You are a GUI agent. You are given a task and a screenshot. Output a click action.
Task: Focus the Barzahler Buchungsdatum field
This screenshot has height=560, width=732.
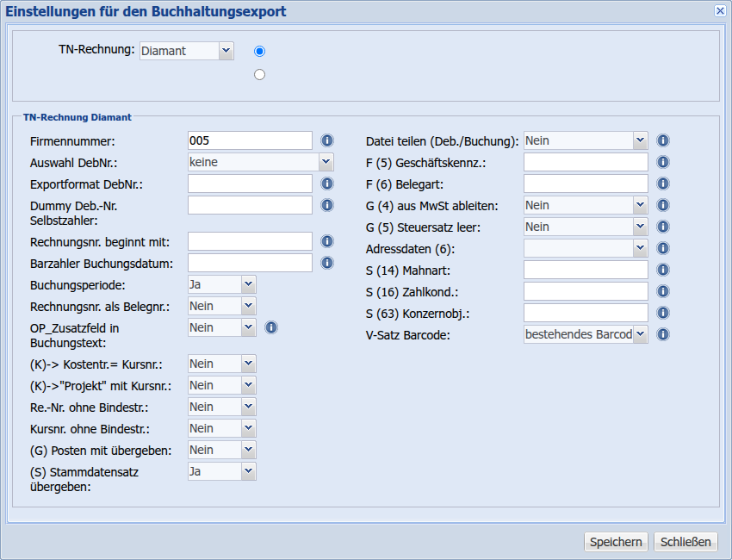[x=251, y=263]
